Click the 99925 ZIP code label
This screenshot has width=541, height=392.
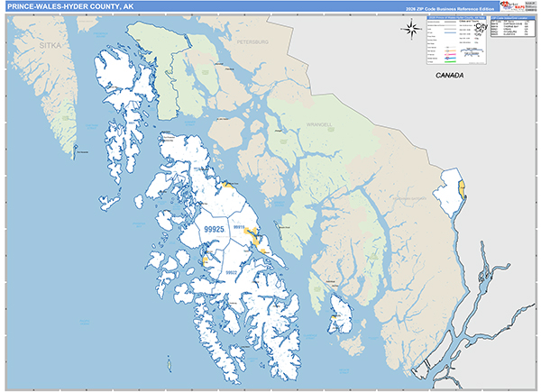click(214, 229)
